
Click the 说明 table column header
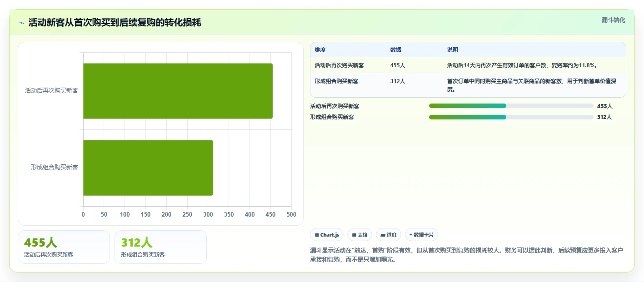(452, 50)
